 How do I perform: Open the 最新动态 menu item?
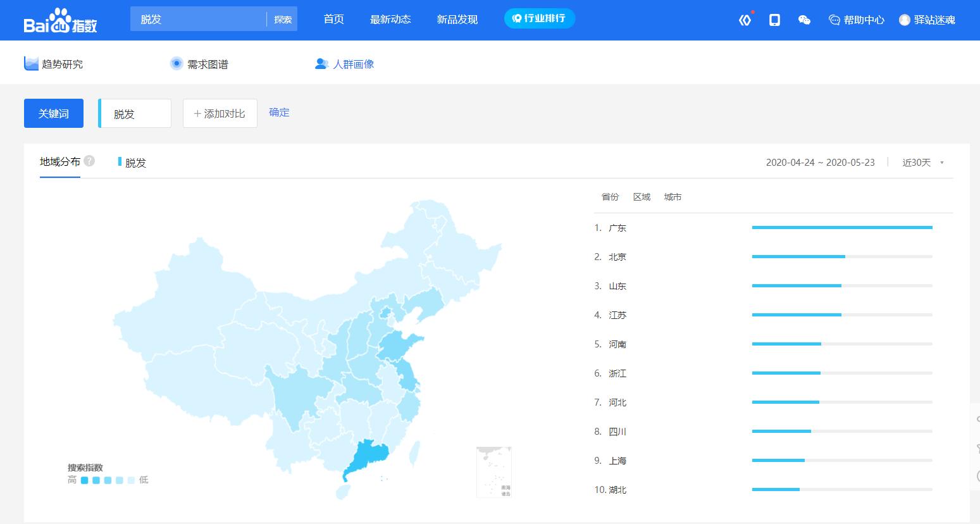pyautogui.click(x=390, y=19)
